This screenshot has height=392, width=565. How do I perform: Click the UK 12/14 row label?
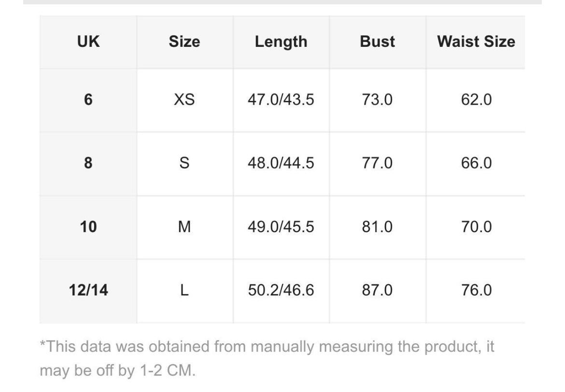88,290
